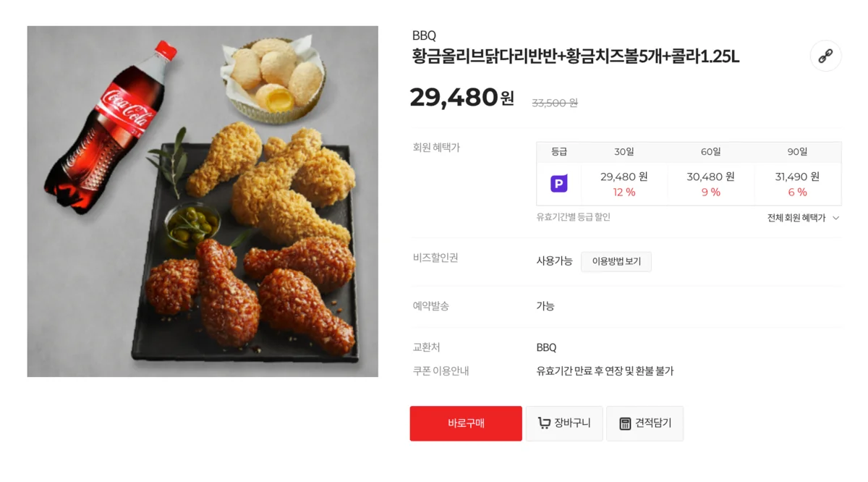This screenshot has width=868, height=482.
Task: Click the chain link share icon
Action: point(825,56)
